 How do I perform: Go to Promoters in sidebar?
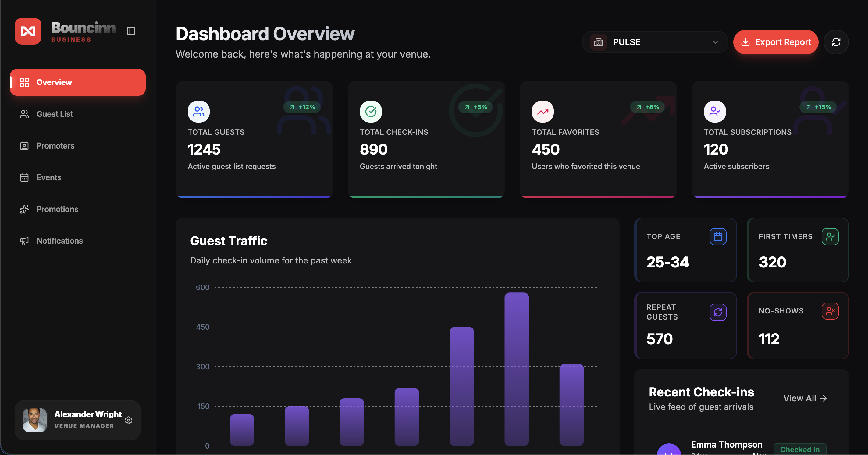[55, 145]
